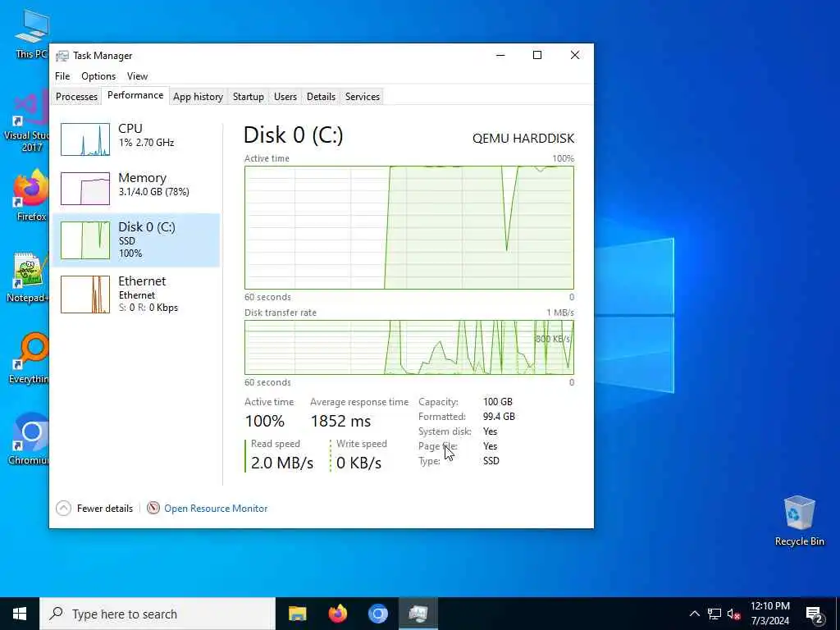
Task: Open Resource Monitor link
Action: pyautogui.click(x=216, y=509)
